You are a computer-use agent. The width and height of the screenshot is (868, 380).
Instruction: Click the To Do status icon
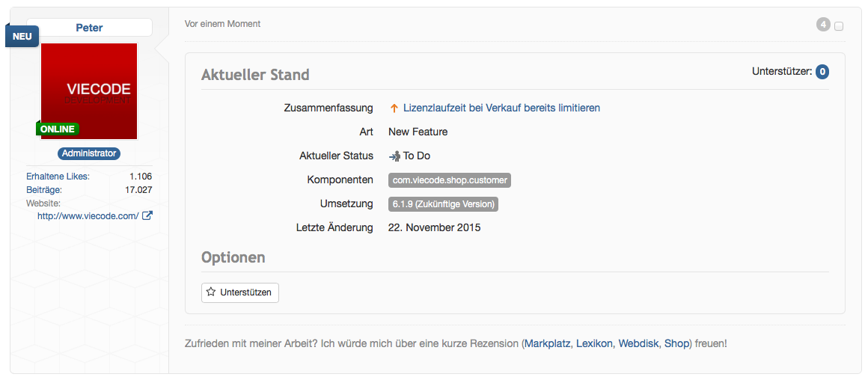(394, 156)
